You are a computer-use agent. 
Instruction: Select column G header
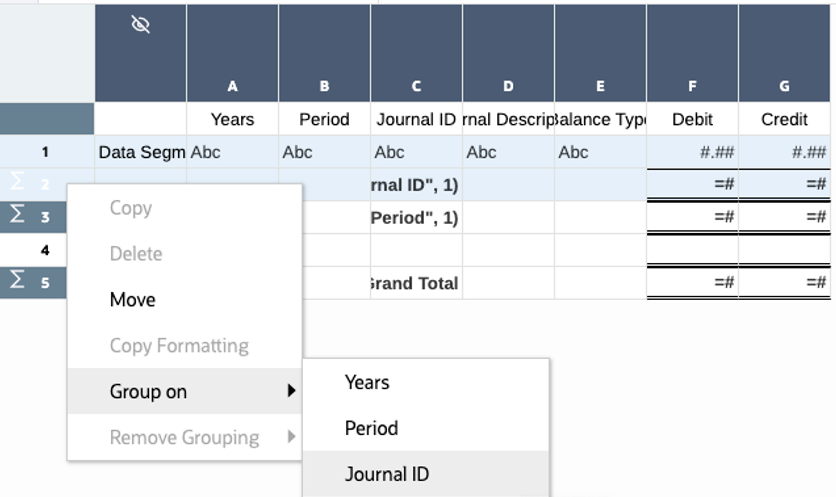click(x=784, y=86)
